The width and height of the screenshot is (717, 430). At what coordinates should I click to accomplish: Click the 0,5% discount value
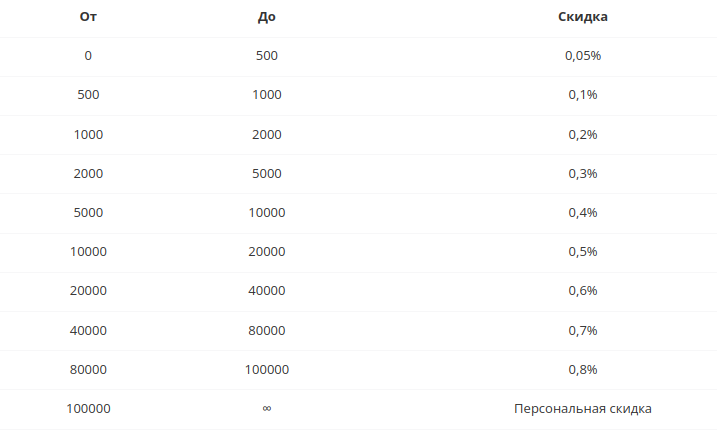583,252
